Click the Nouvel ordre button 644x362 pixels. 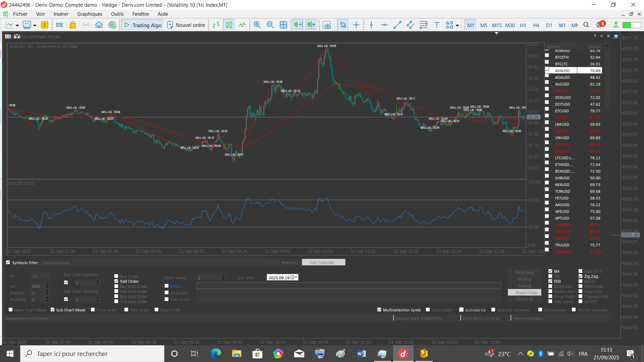point(186,25)
